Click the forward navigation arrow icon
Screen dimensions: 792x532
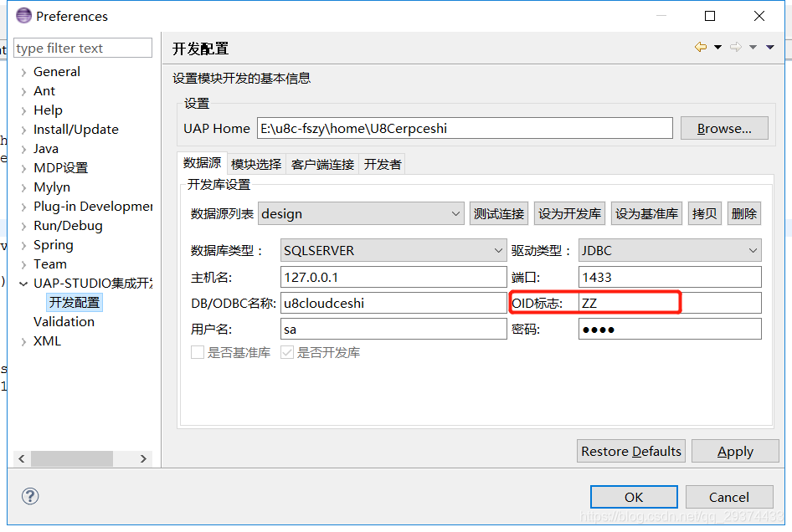tap(736, 47)
